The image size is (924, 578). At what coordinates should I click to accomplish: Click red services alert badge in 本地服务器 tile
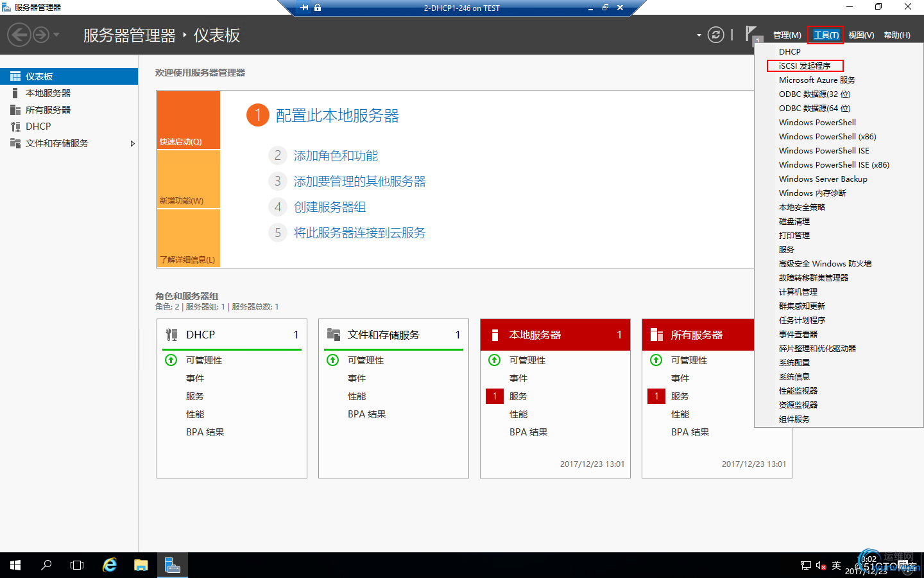coord(495,396)
